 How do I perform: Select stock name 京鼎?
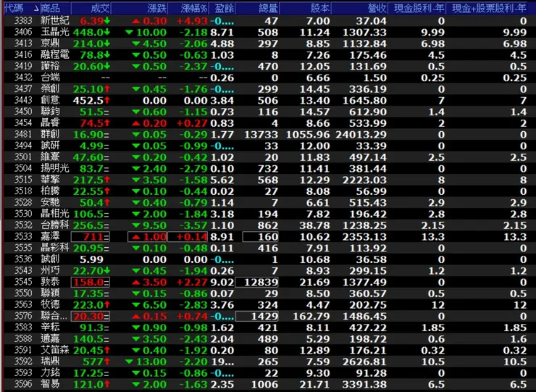pyautogui.click(x=50, y=43)
